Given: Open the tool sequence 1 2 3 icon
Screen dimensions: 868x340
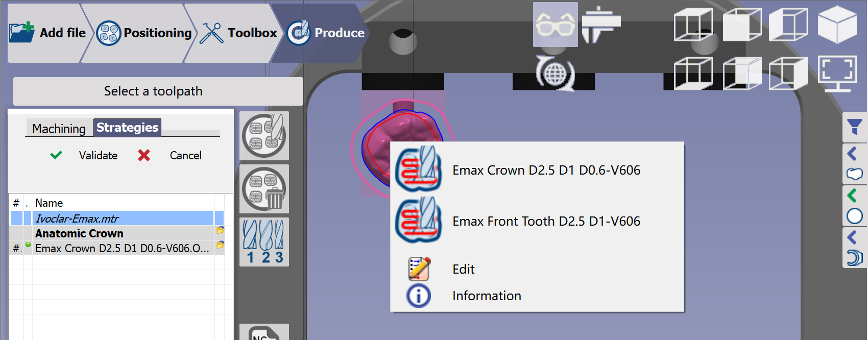Looking at the screenshot, I should pos(264,242).
